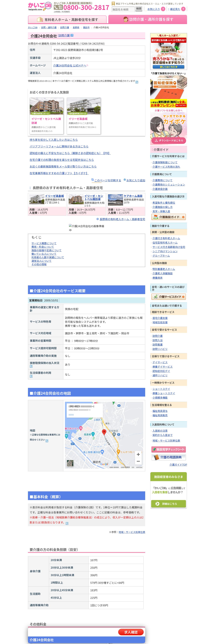Zoom in on the map with plus

[x=138, y=454]
